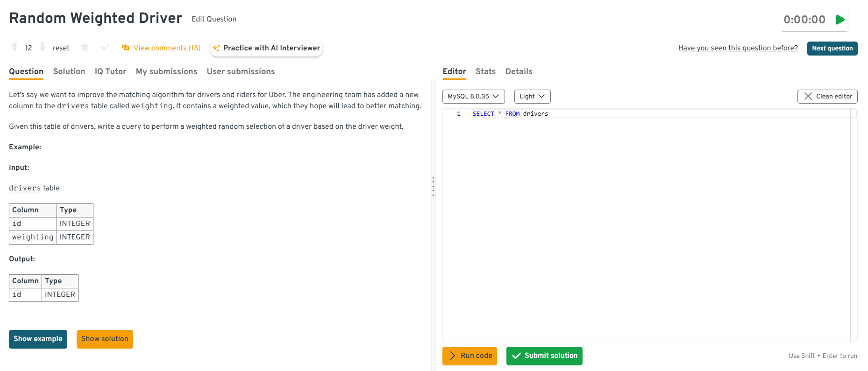Upvote the question with the up arrow
The width and height of the screenshot is (868, 371).
[14, 47]
